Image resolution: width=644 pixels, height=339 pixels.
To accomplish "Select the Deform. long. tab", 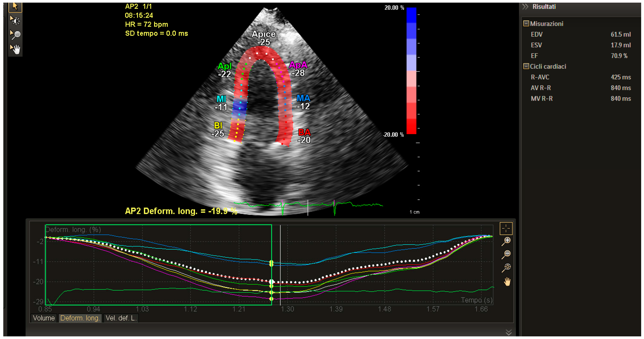I will point(80,318).
